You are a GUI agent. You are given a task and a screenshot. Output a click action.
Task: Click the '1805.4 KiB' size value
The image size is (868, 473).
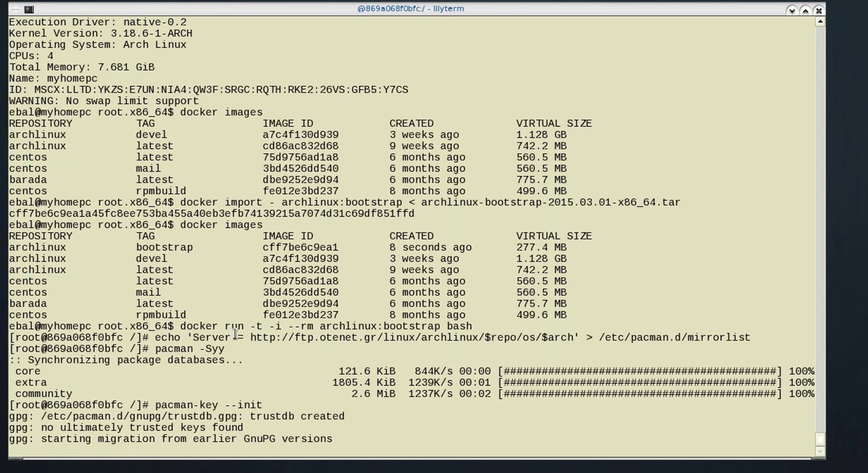[364, 383]
